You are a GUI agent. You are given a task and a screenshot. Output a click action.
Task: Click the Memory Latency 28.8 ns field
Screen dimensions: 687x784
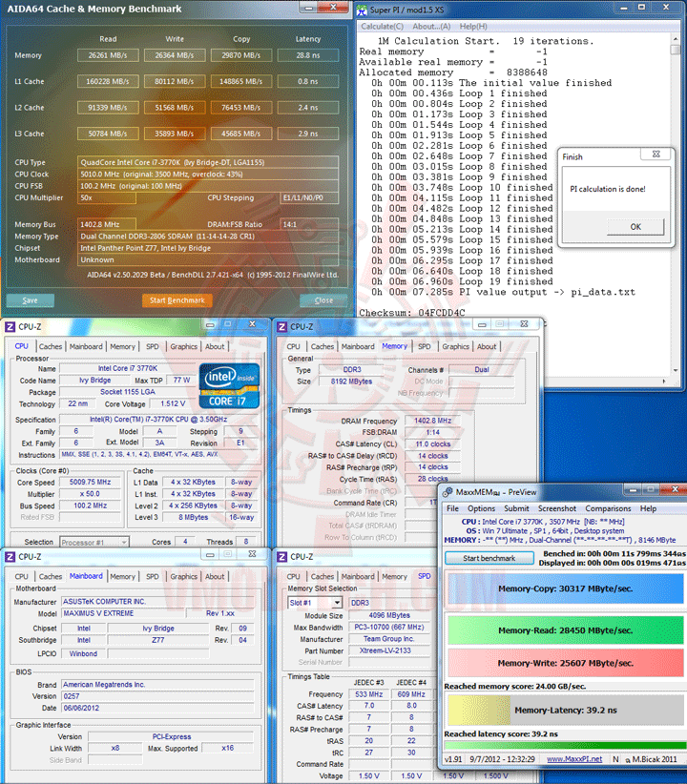pos(308,55)
